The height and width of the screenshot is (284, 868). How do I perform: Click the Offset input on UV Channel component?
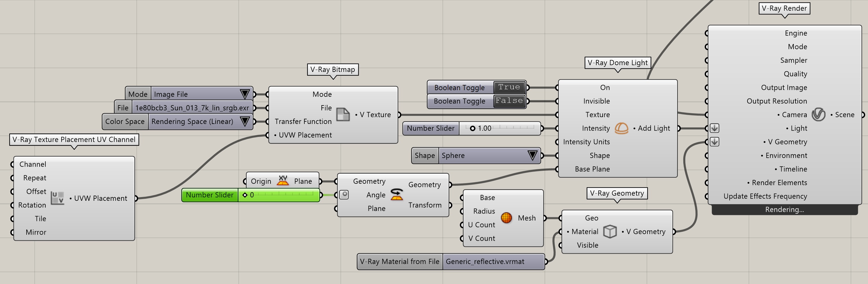point(36,191)
